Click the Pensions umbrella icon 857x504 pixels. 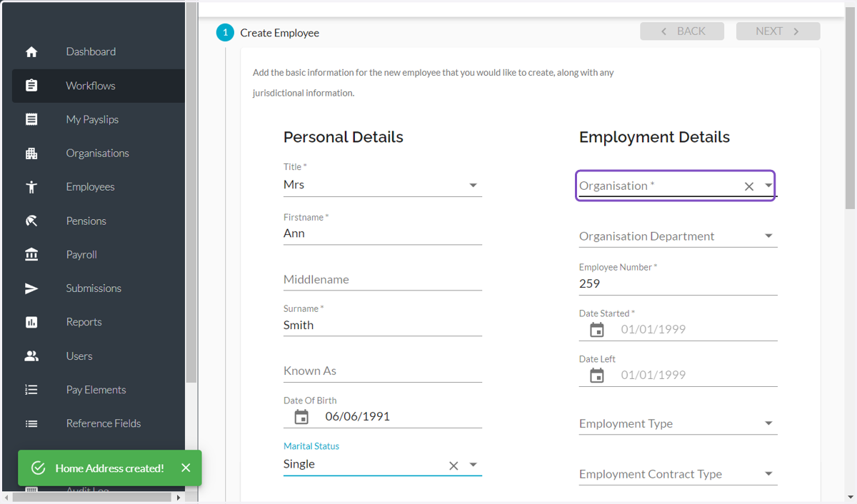pyautogui.click(x=31, y=221)
